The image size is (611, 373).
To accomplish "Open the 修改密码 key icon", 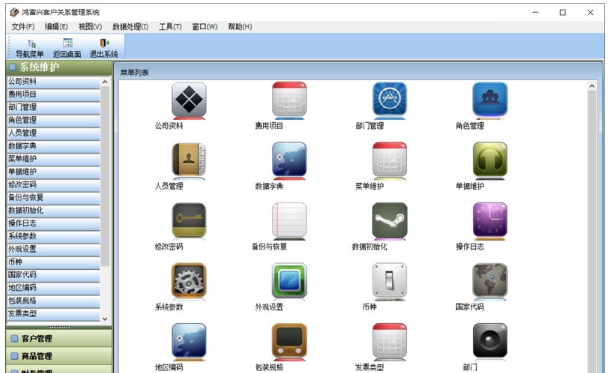I will click(x=189, y=220).
